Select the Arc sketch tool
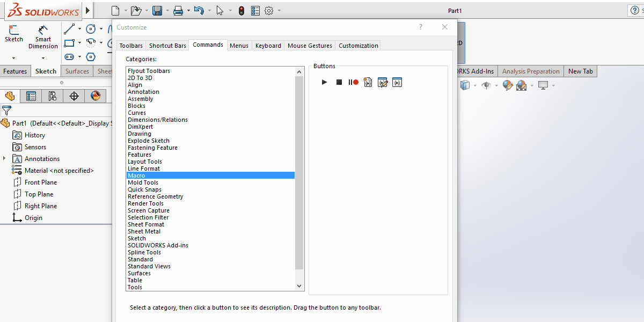This screenshot has height=322, width=644. pos(91,42)
